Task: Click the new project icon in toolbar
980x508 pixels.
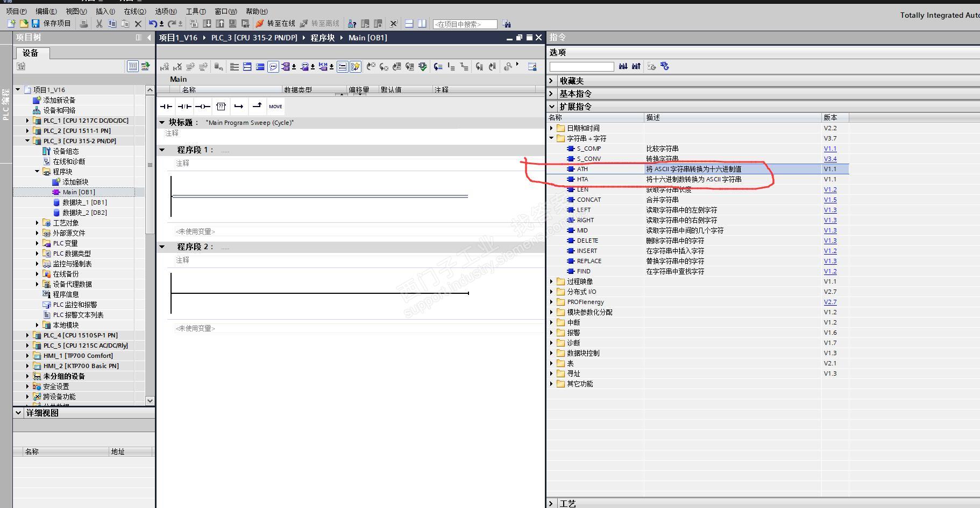Action: coord(11,24)
